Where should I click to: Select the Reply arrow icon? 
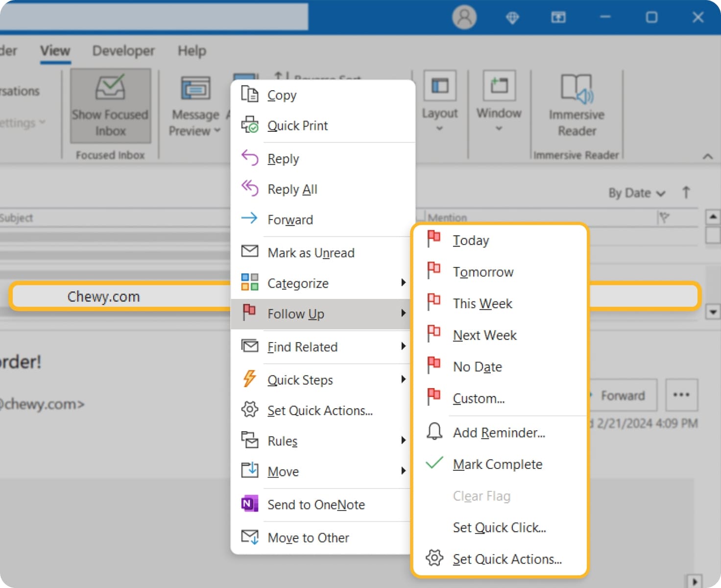coord(250,158)
